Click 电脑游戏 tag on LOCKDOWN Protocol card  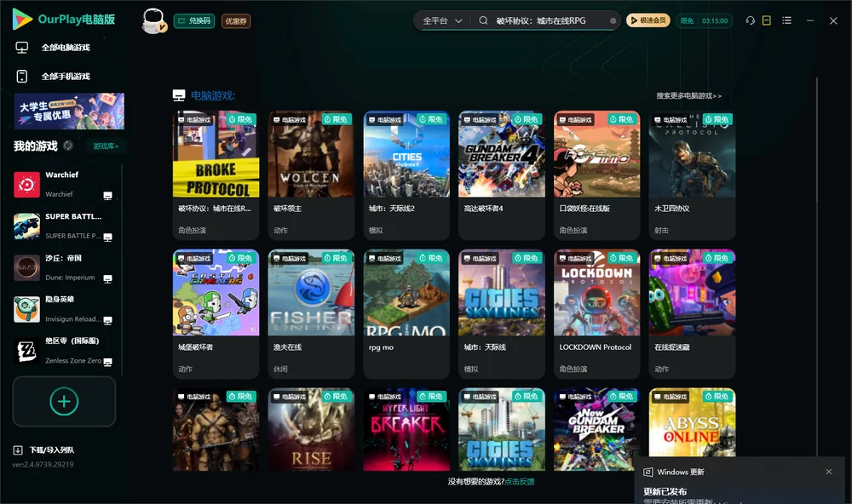[x=574, y=259]
